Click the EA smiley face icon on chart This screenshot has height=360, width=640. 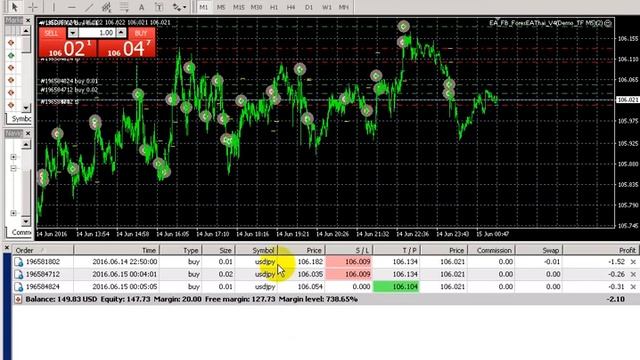pyautogui.click(x=608, y=23)
